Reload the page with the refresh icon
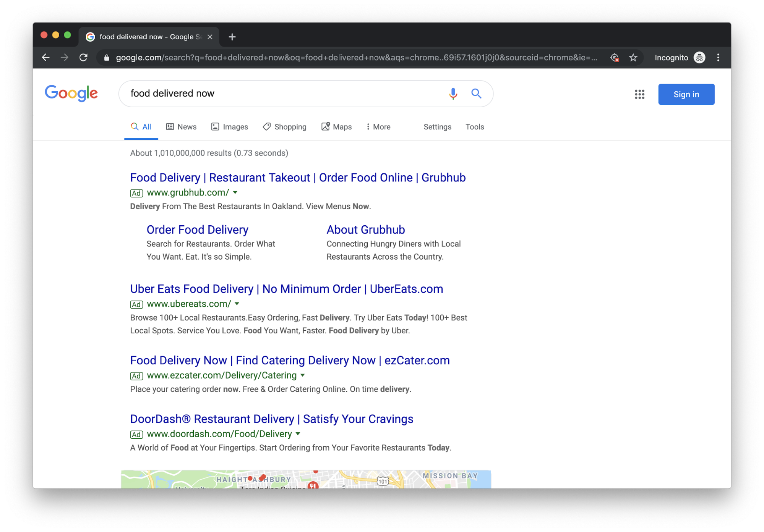 point(83,58)
